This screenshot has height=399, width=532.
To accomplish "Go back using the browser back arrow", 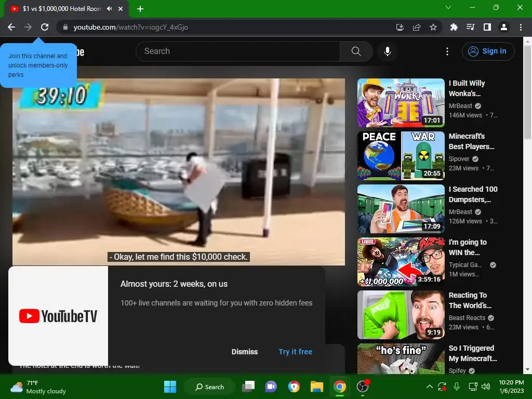I will pyautogui.click(x=11, y=27).
